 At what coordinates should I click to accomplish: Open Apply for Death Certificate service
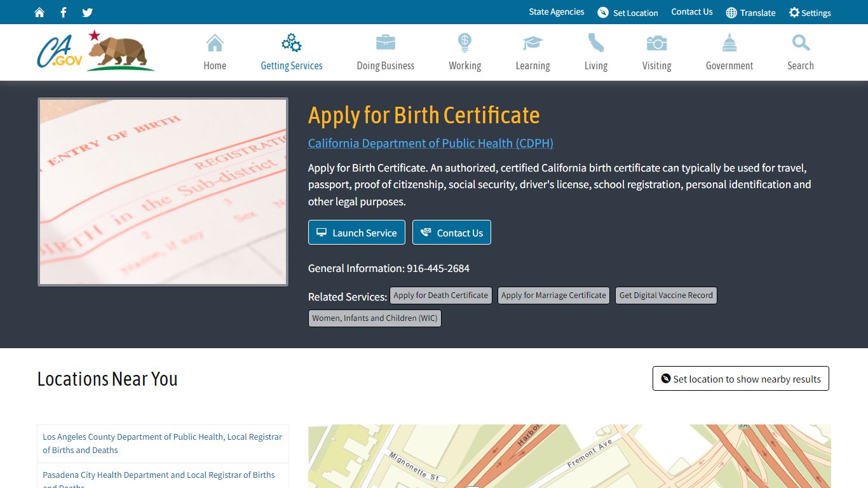(x=441, y=295)
